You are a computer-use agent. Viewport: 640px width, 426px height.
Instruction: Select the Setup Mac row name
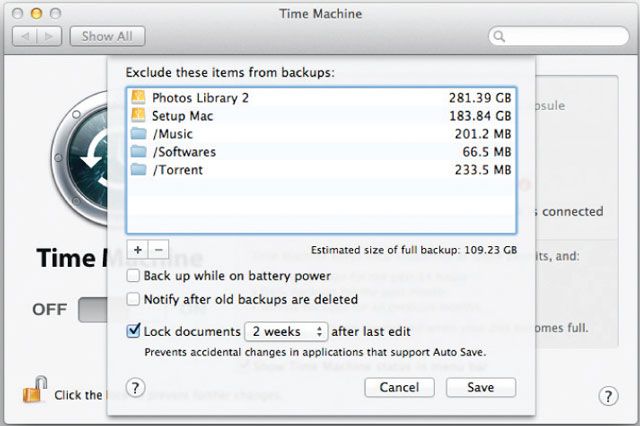182,116
